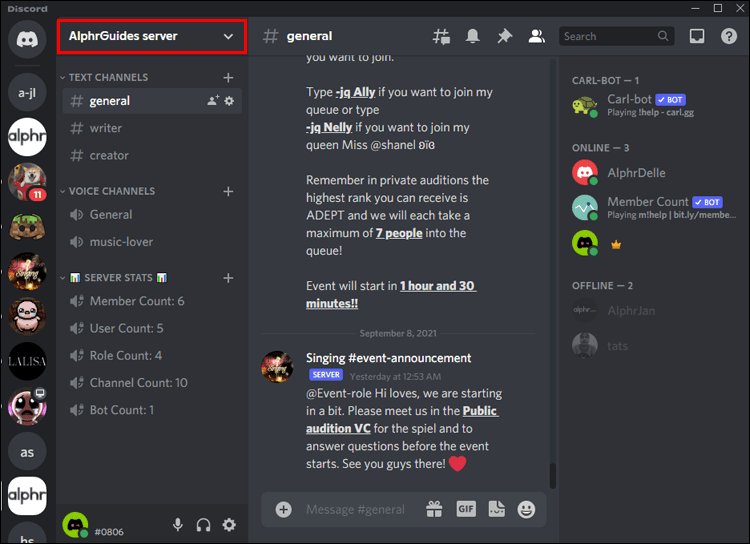Select the general text channel
The width and height of the screenshot is (750, 544).
click(x=152, y=101)
